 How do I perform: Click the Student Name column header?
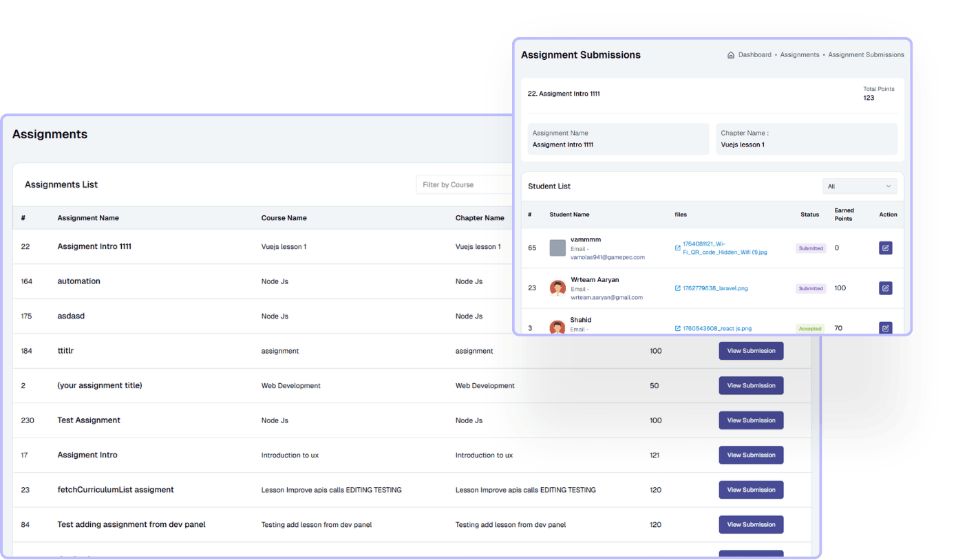569,215
